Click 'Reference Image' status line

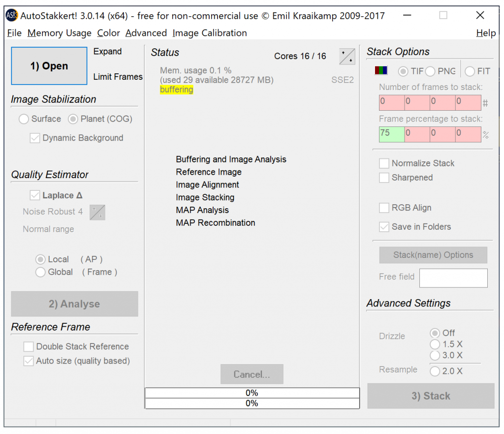[x=209, y=172]
